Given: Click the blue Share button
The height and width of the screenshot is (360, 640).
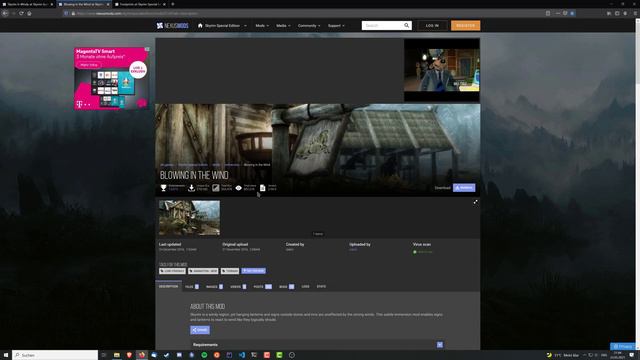Looking at the screenshot, I should [200, 330].
